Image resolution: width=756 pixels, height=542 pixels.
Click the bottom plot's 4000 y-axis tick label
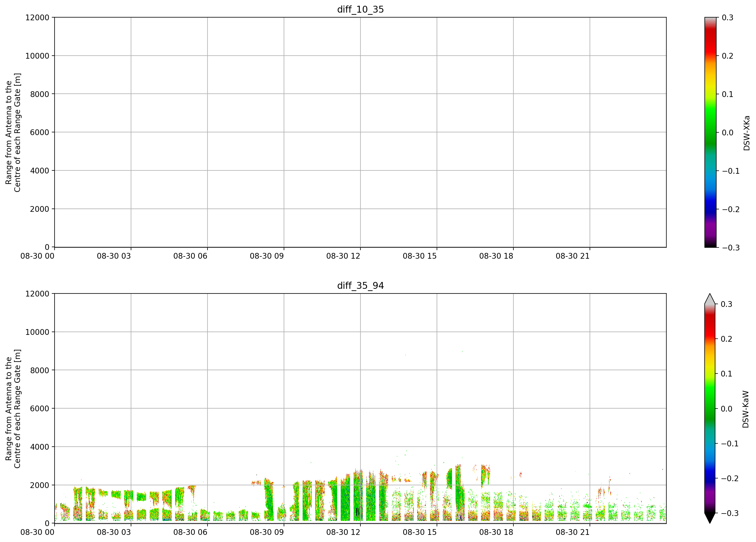pyautogui.click(x=40, y=447)
